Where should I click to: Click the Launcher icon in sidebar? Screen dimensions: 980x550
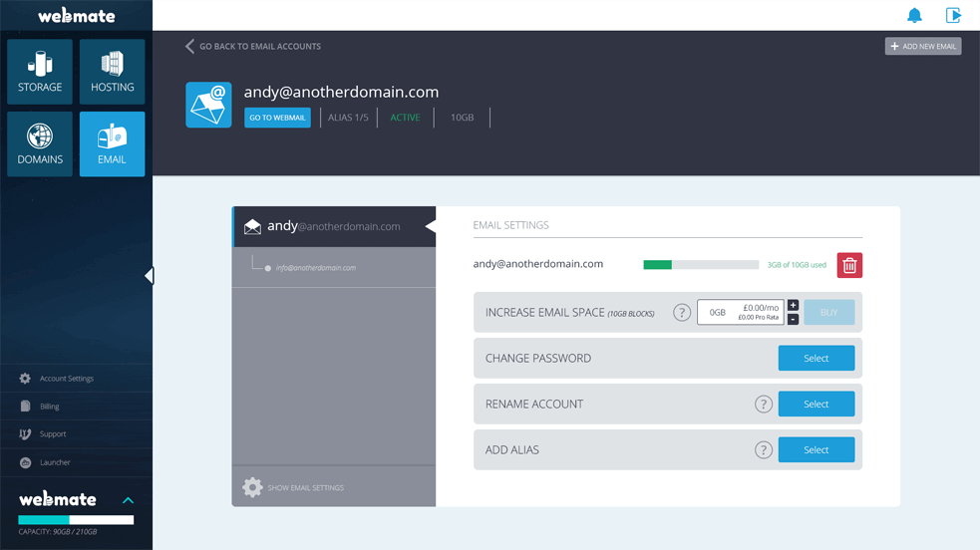pos(25,462)
